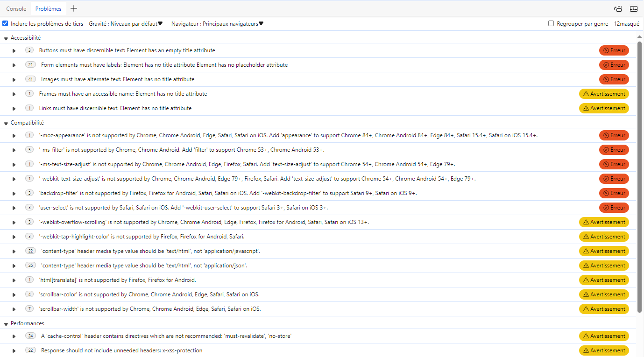644x357 pixels.
Task: Click the '-ms-text-size-adjust' issue description text
Action: [x=247, y=164]
